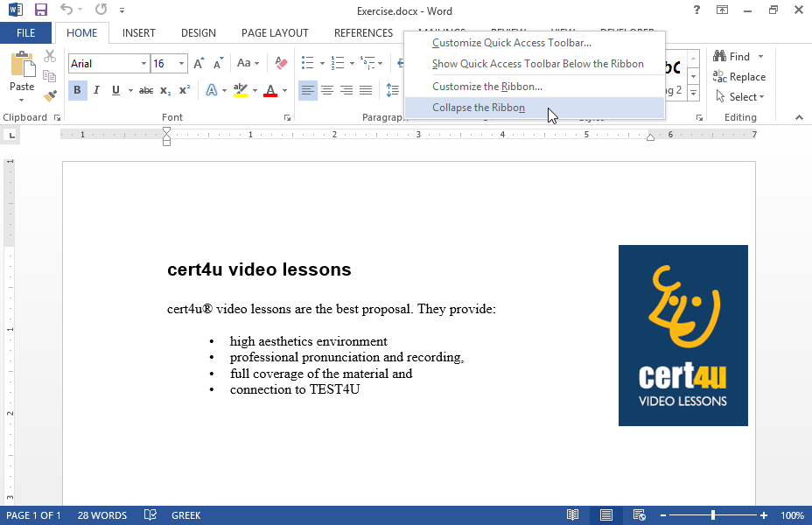The image size is (812, 525).
Task: Switch to the REFERENCES tab
Action: pos(363,33)
